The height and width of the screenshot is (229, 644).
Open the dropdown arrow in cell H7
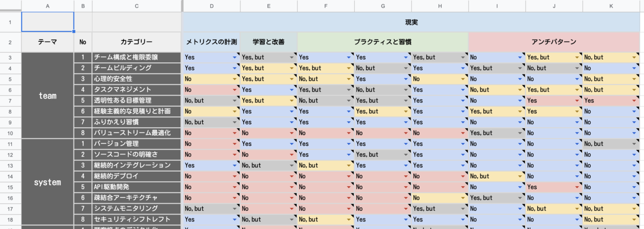463,100
